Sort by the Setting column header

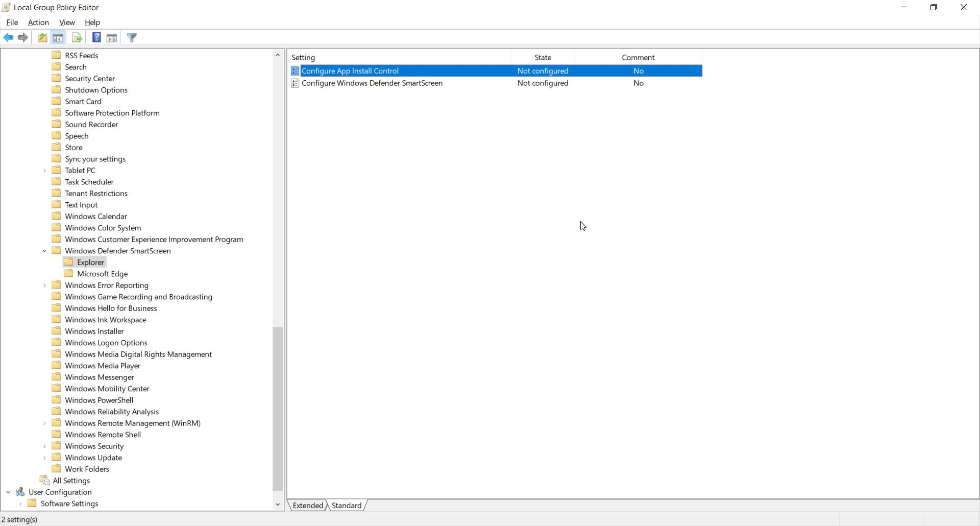[400, 57]
